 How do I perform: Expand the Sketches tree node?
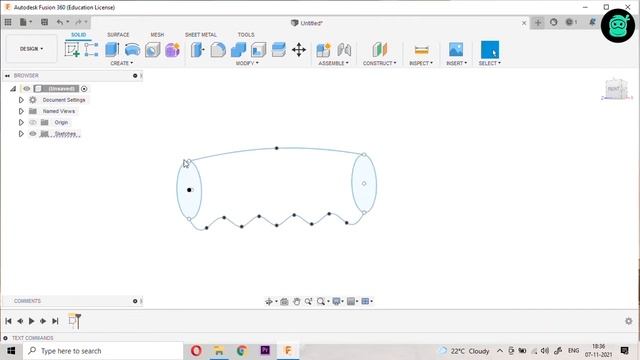tap(21, 134)
